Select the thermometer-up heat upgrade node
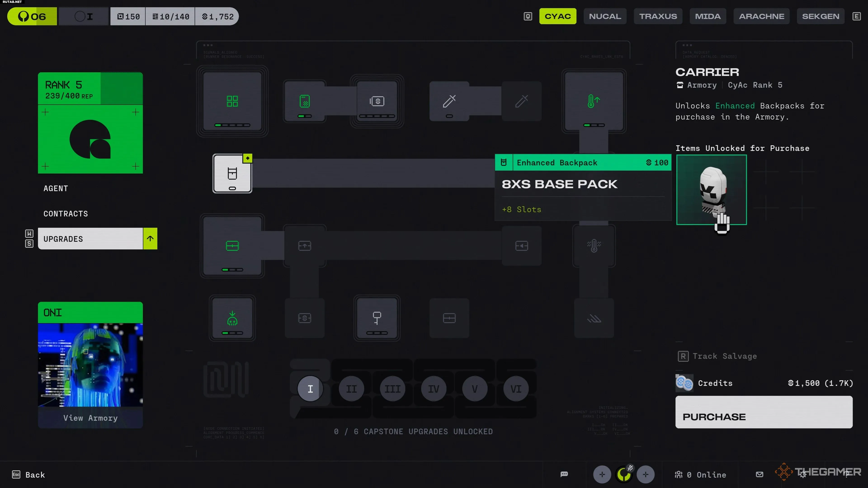The width and height of the screenshot is (868, 488). 594,101
